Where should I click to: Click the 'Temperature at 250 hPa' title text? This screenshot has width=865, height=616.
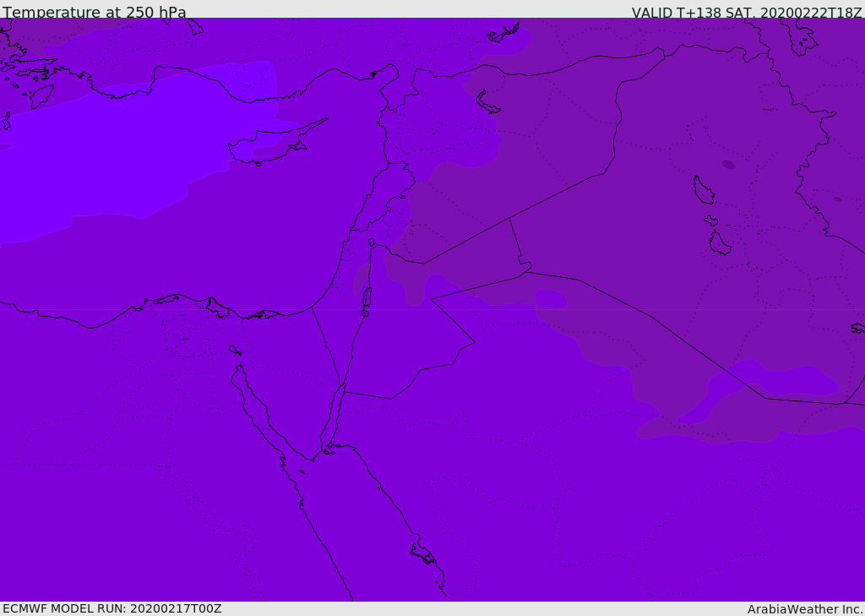click(x=95, y=12)
